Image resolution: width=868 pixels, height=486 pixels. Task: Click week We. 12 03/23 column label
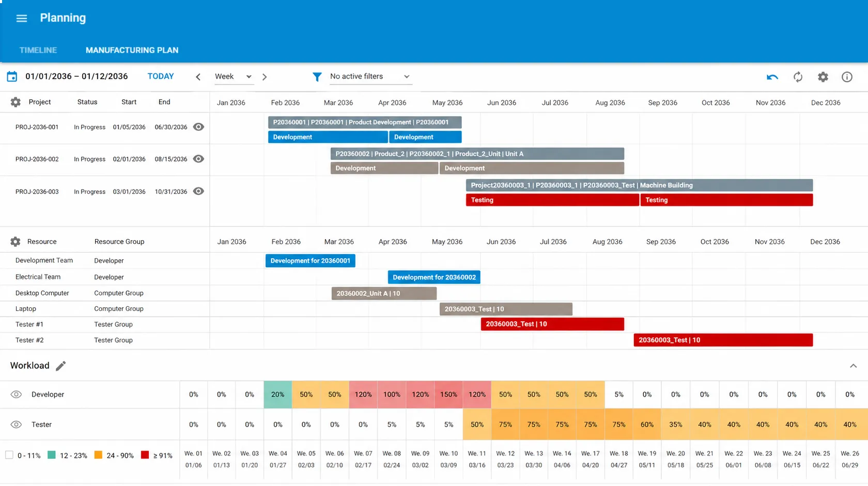[x=505, y=459]
